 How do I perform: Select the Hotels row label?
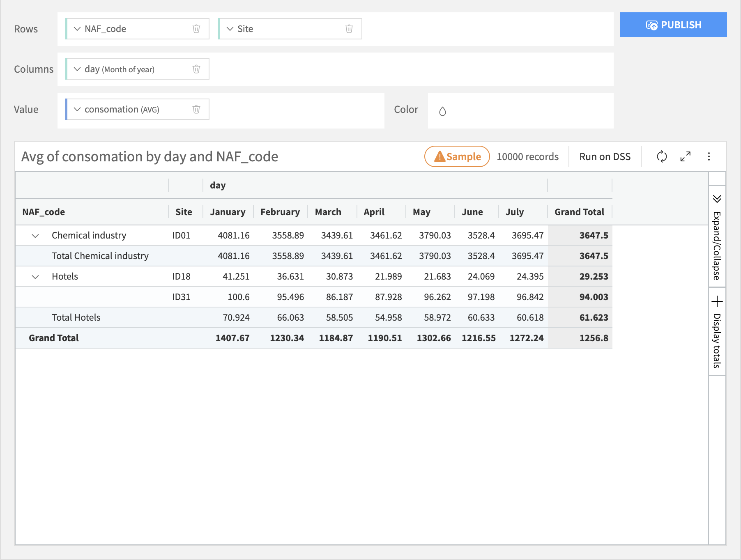click(65, 276)
